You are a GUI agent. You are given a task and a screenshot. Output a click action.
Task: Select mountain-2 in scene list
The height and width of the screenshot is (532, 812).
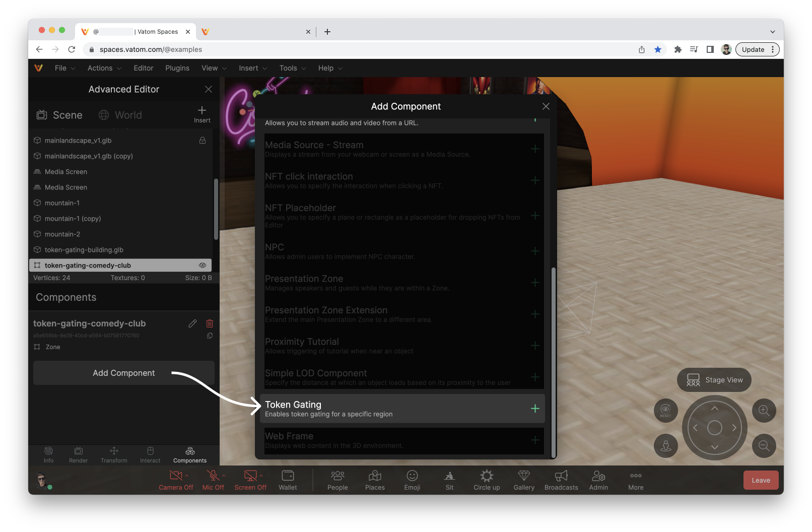tap(120, 234)
